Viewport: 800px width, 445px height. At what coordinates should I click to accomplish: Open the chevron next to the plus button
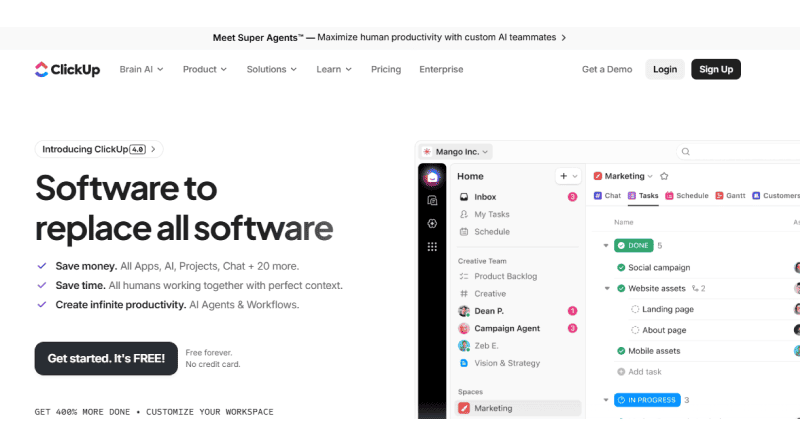[x=575, y=176]
